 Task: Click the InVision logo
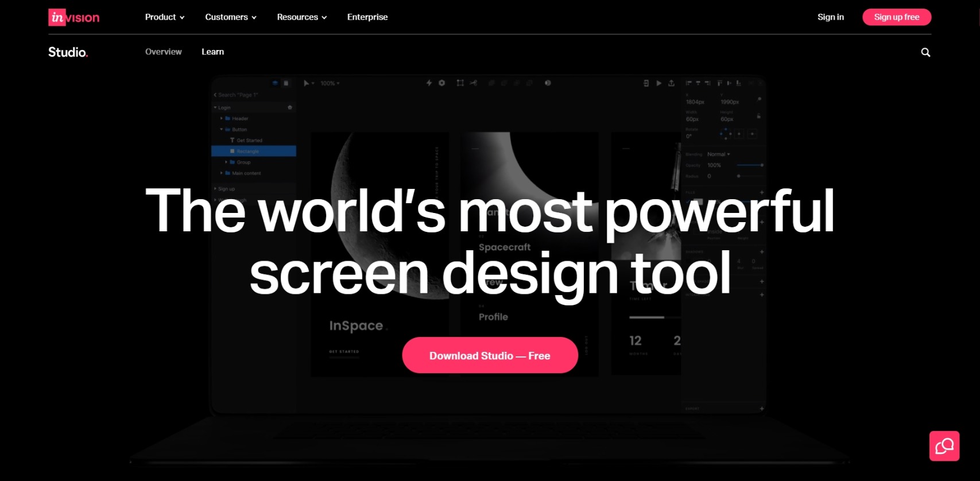(74, 17)
